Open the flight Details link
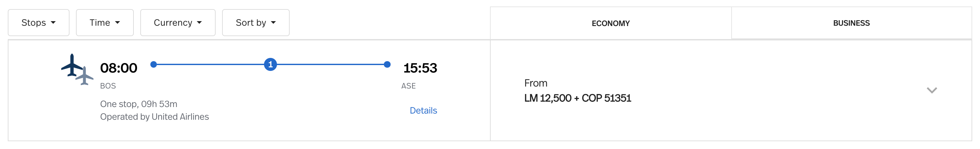980x149 pixels. pyautogui.click(x=423, y=111)
